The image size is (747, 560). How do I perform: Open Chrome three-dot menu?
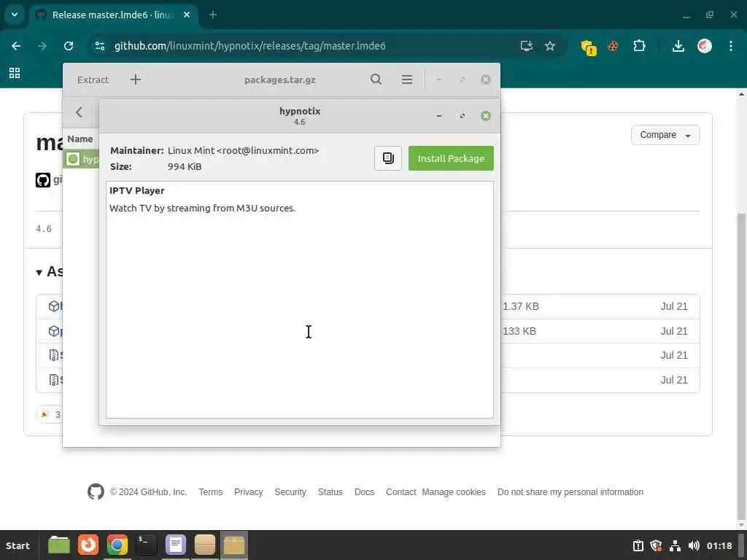pos(731,46)
